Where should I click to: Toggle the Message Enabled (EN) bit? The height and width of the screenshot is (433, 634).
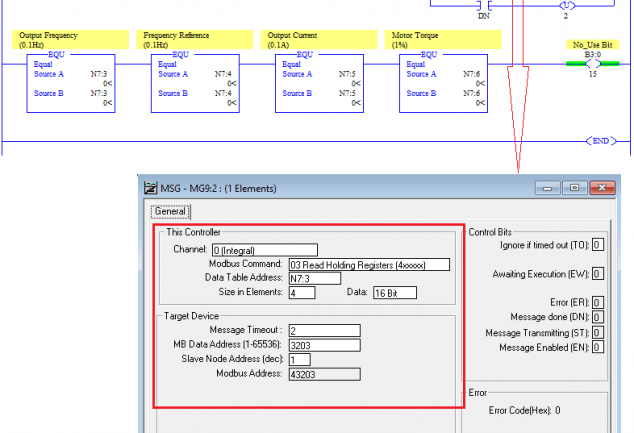click(598, 347)
